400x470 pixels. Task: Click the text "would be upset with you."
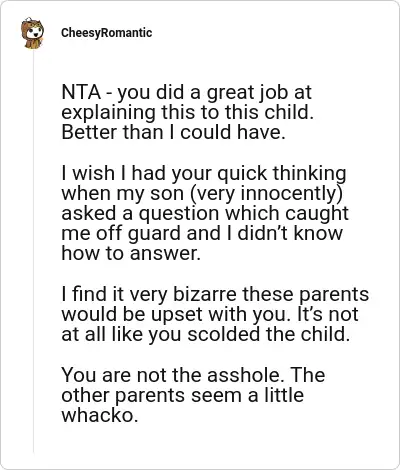[176, 314]
